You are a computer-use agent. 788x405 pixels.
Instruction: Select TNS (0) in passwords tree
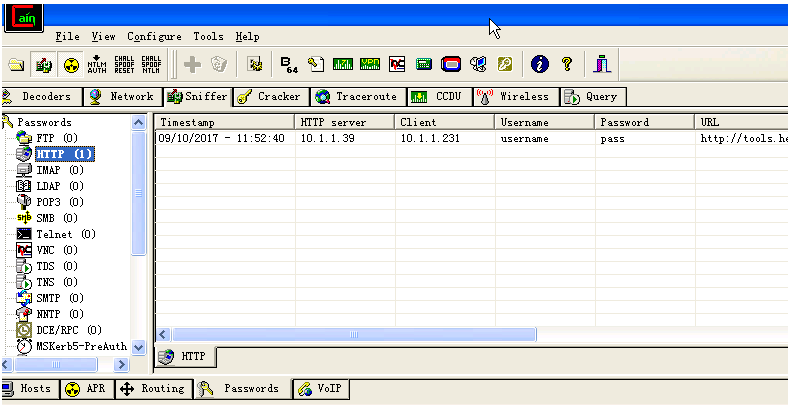(57, 282)
